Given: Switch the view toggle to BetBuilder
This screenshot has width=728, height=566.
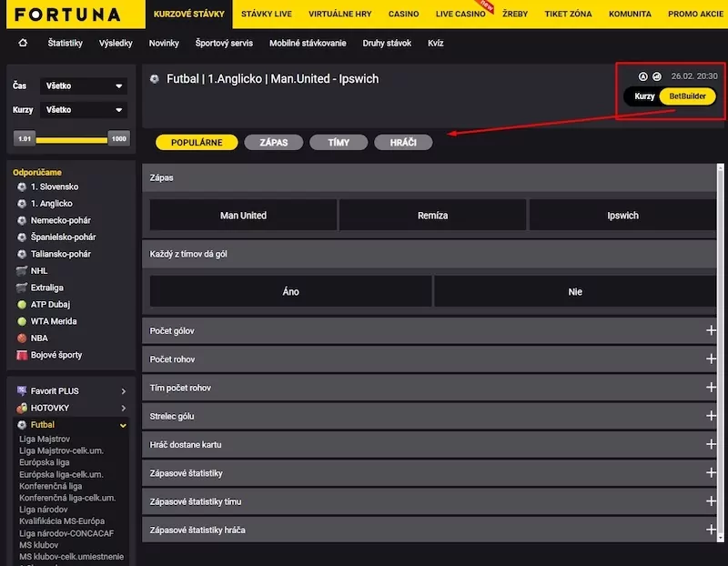Looking at the screenshot, I should click(687, 96).
